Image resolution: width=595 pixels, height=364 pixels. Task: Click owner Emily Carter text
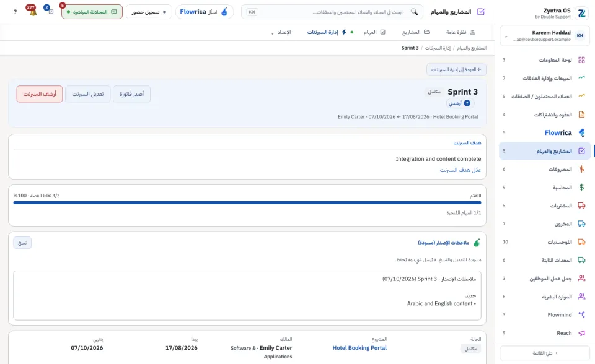pos(276,348)
